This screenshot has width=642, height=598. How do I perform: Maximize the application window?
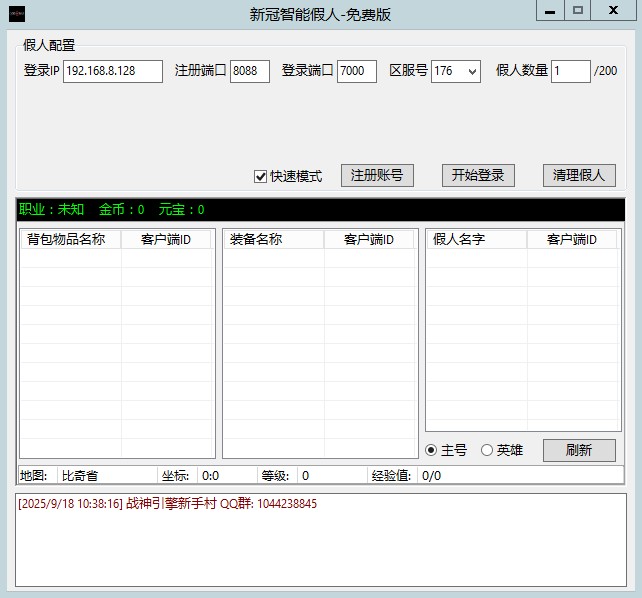577,10
